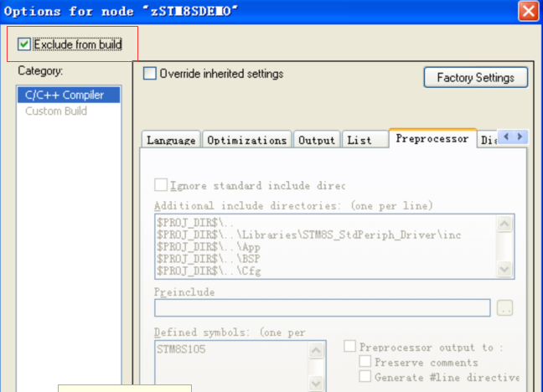Select Custom Build category

point(56,111)
